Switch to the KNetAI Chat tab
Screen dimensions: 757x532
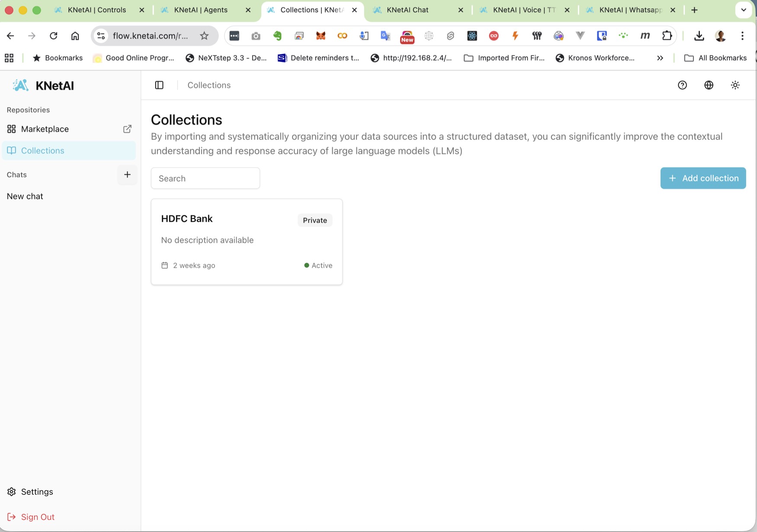(x=407, y=10)
